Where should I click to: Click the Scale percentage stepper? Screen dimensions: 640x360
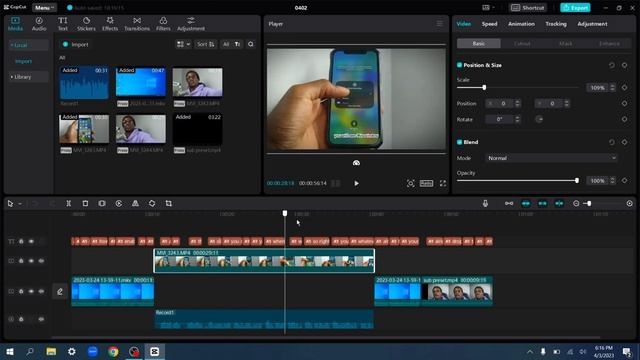coord(612,87)
